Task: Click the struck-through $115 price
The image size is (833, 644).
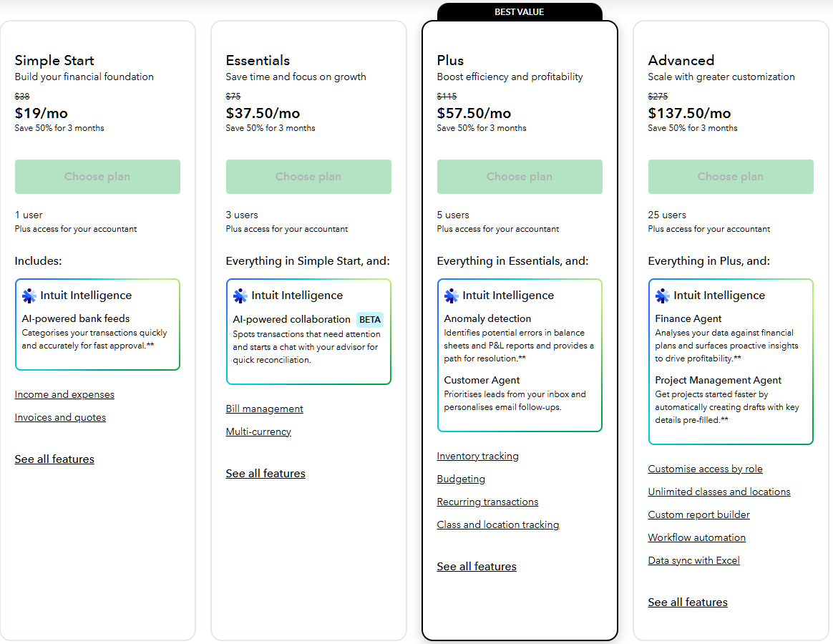Action: tap(447, 96)
